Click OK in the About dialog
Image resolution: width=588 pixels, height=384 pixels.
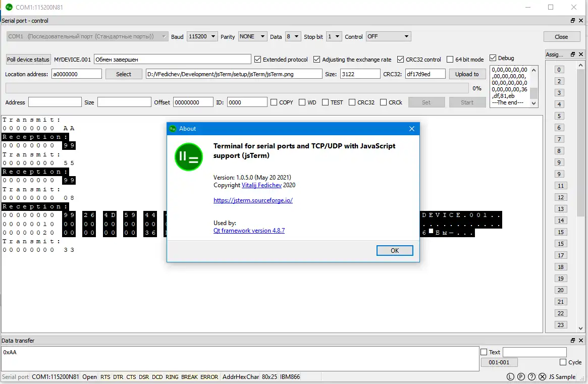395,250
